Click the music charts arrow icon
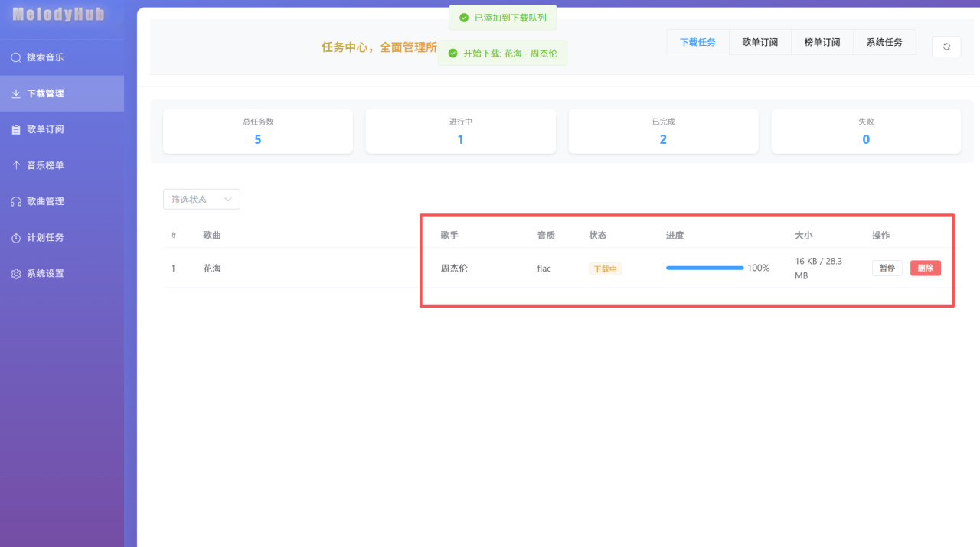Screen dimensions: 980x547 click(x=16, y=165)
